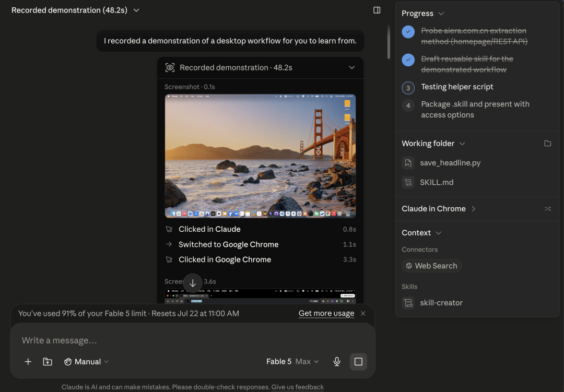Viewport: 564px width, 392px height.
Task: Click the Skills heading
Action: click(x=409, y=287)
